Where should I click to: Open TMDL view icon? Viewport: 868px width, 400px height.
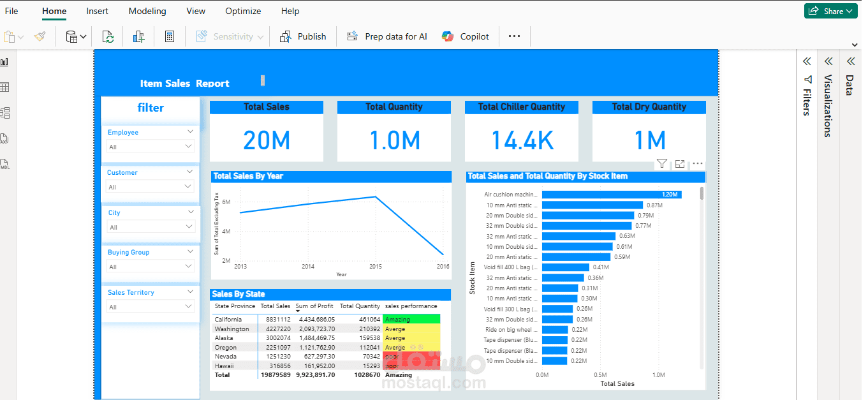(x=4, y=164)
